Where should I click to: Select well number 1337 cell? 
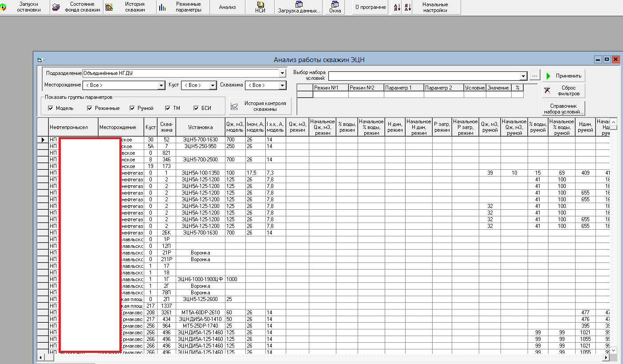(x=166, y=306)
